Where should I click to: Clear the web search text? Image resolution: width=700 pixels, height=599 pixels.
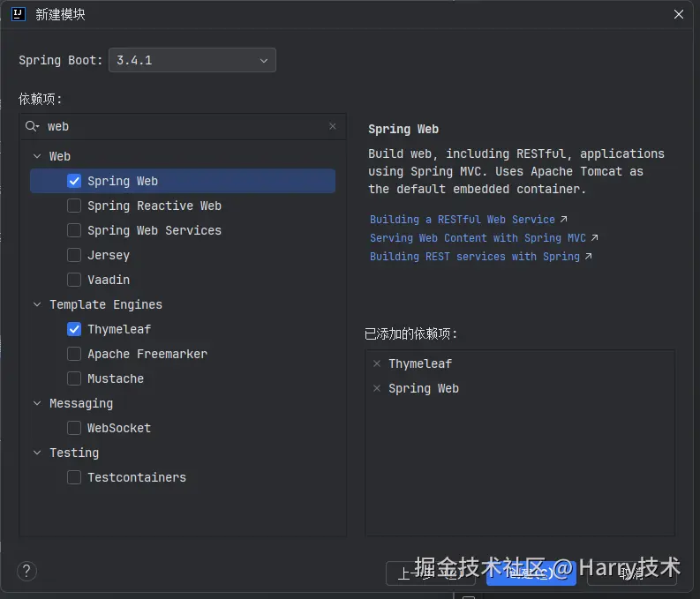coord(333,126)
